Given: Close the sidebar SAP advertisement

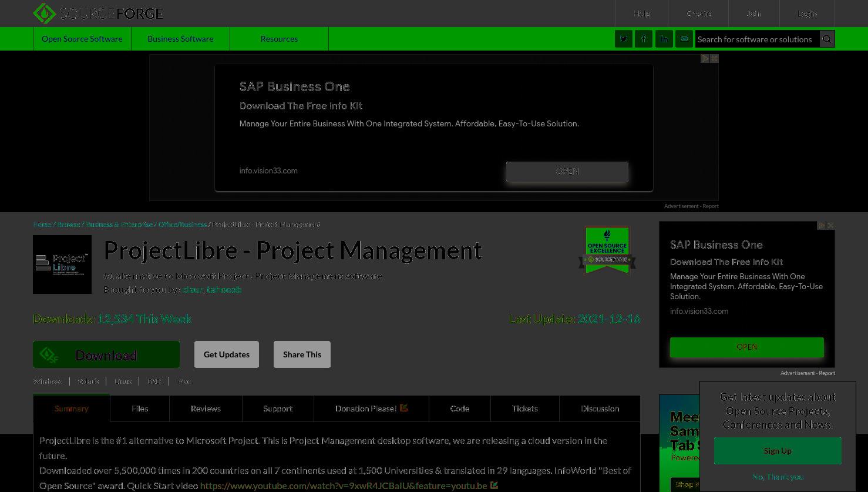Looking at the screenshot, I should [x=830, y=226].
